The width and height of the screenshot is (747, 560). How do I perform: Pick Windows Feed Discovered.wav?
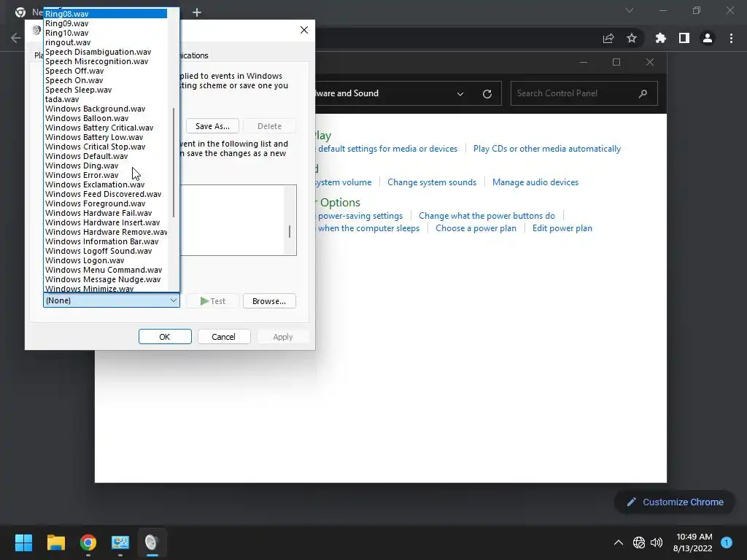(105, 194)
